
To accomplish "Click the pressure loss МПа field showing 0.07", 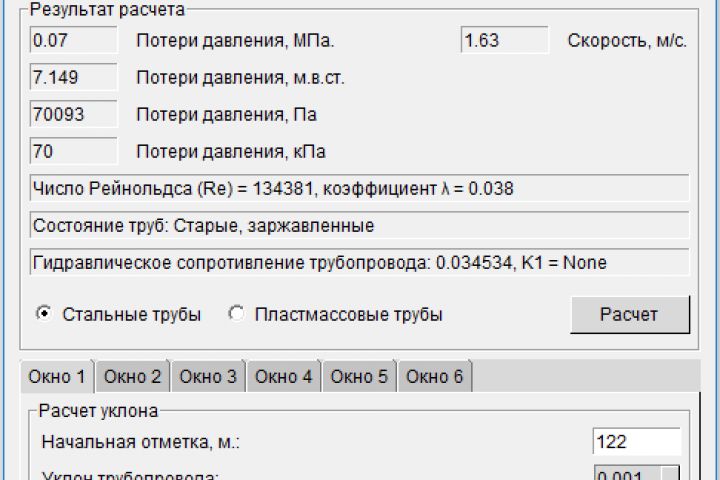I will 74,41.
